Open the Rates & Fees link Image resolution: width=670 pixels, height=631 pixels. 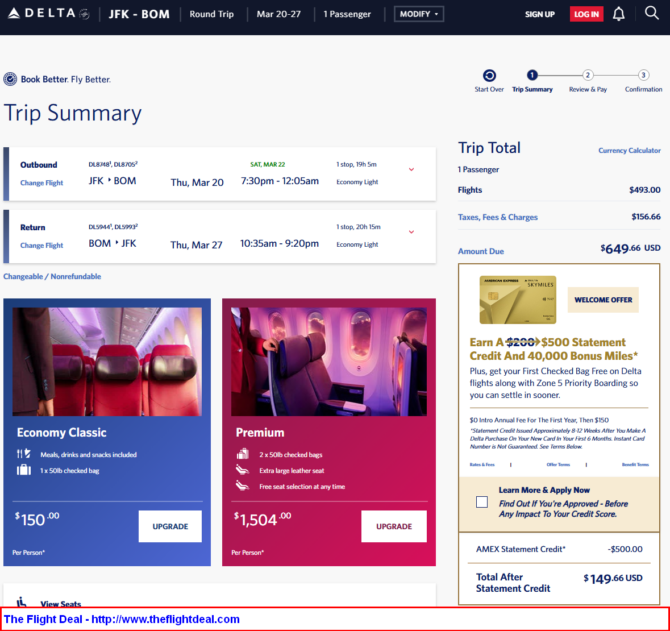pyautogui.click(x=482, y=464)
